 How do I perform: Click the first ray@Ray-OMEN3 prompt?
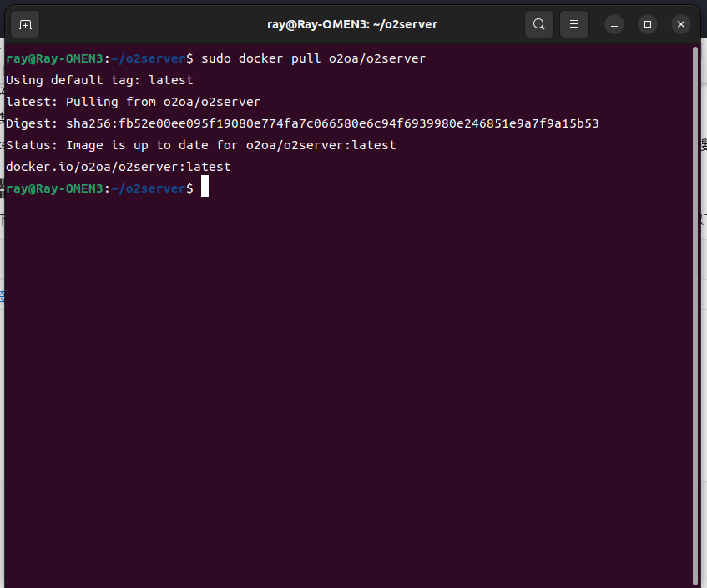pos(54,58)
